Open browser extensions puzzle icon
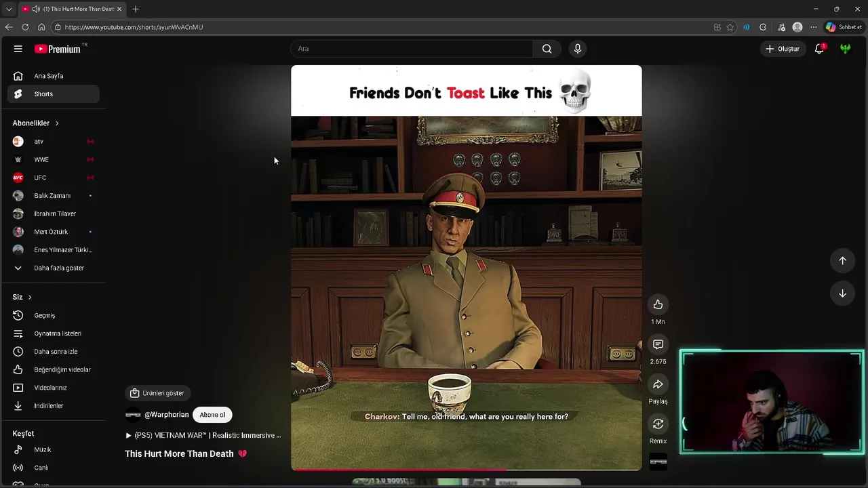Viewport: 868px width, 488px height. click(763, 27)
